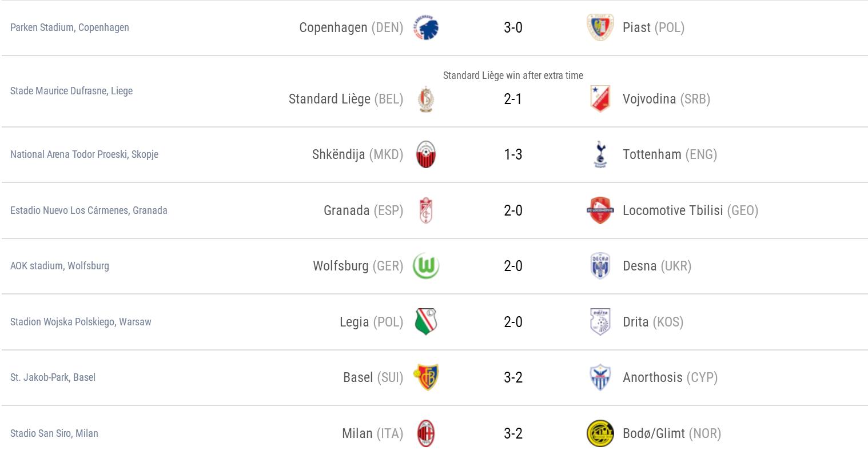Open the Granada team name link

[x=347, y=210]
